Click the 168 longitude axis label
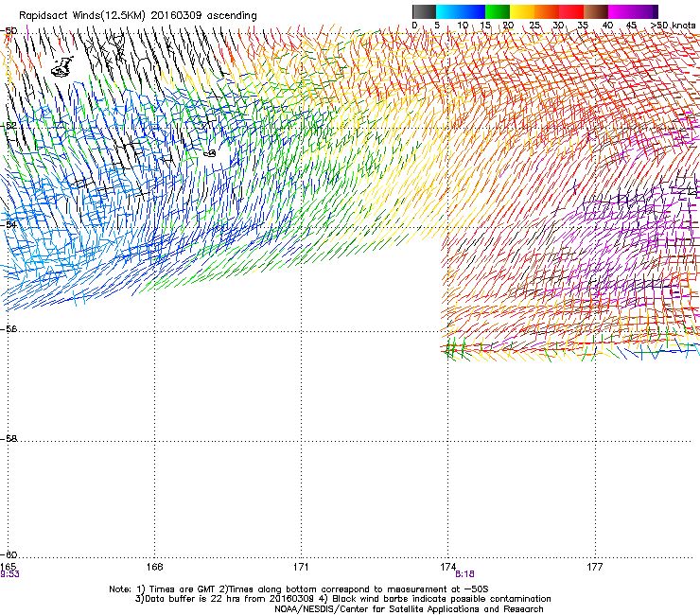700x615 pixels. pyautogui.click(x=154, y=567)
